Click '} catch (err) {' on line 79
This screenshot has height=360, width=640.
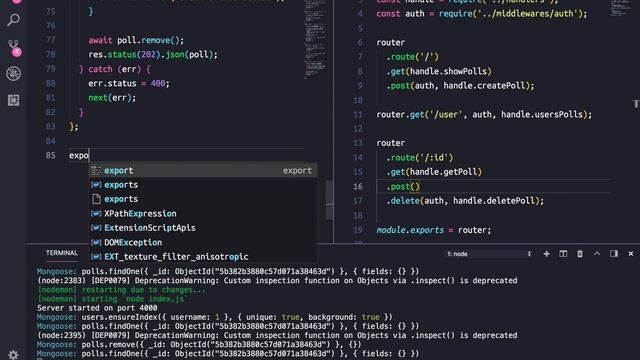coord(115,69)
